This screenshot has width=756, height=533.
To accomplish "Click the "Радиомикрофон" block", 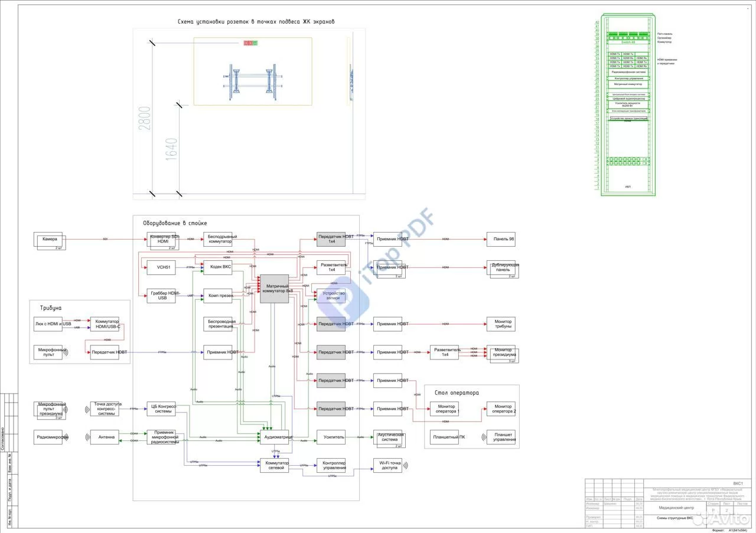I will (48, 437).
